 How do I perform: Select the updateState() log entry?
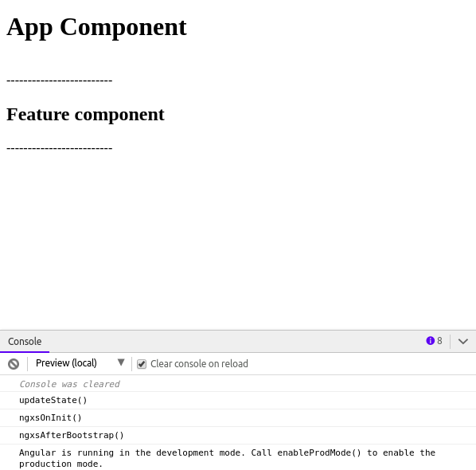click(x=238, y=401)
